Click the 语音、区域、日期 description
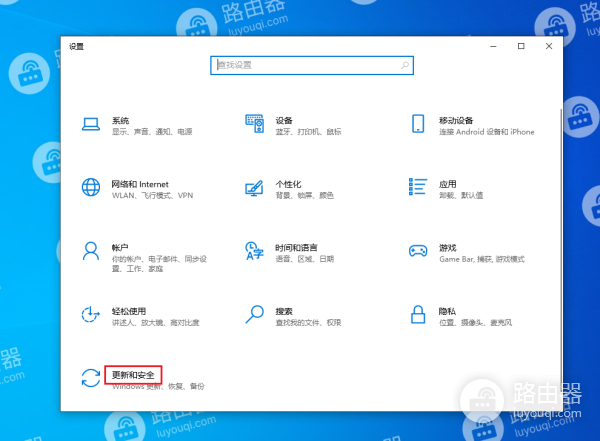 pos(305,259)
